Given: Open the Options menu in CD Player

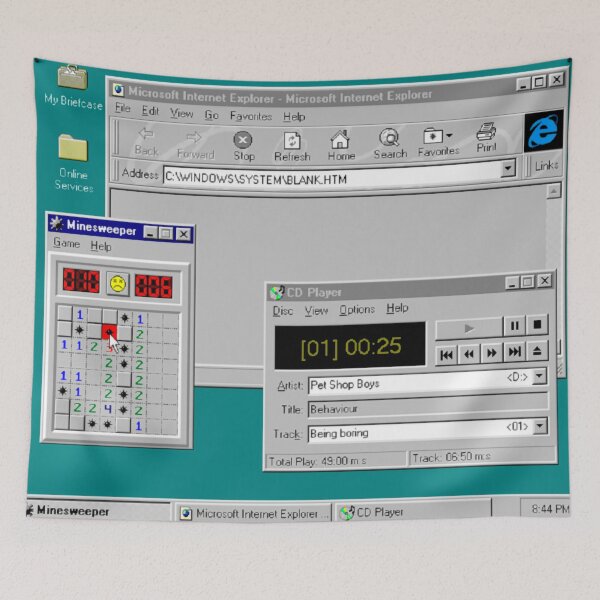Looking at the screenshot, I should pyautogui.click(x=357, y=309).
